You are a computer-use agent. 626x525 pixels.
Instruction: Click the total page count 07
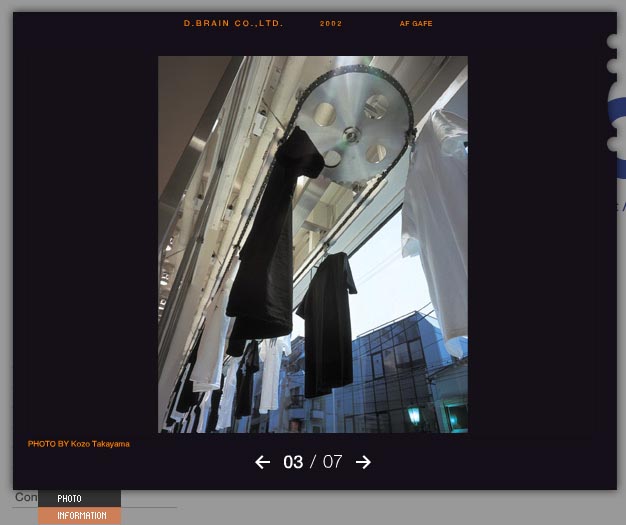pos(332,462)
